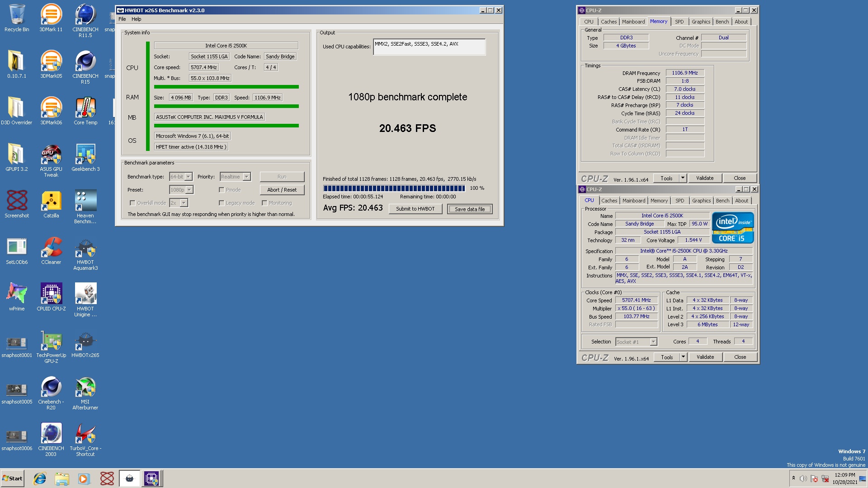Screen dimensions: 868x488
Task: Switch to Graphics tab in lower CPU-Z
Action: 701,201
